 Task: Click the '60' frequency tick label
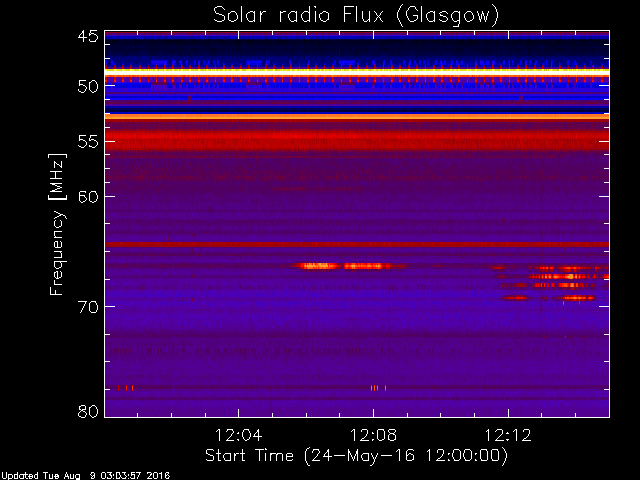(88, 197)
